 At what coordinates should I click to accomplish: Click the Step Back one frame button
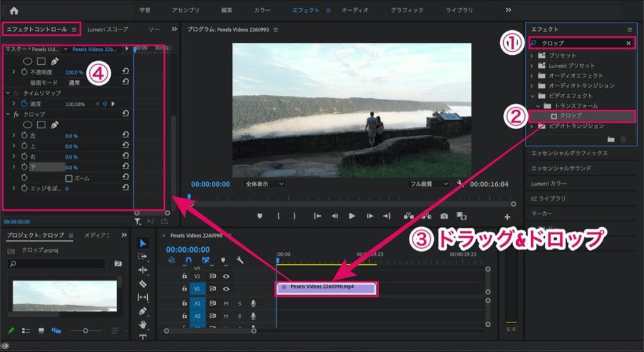point(335,216)
